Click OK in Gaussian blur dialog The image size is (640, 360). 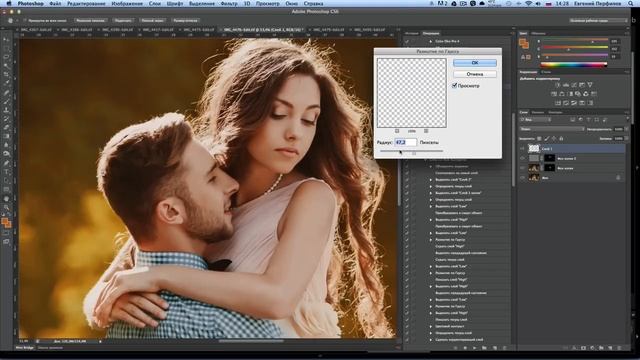475,63
